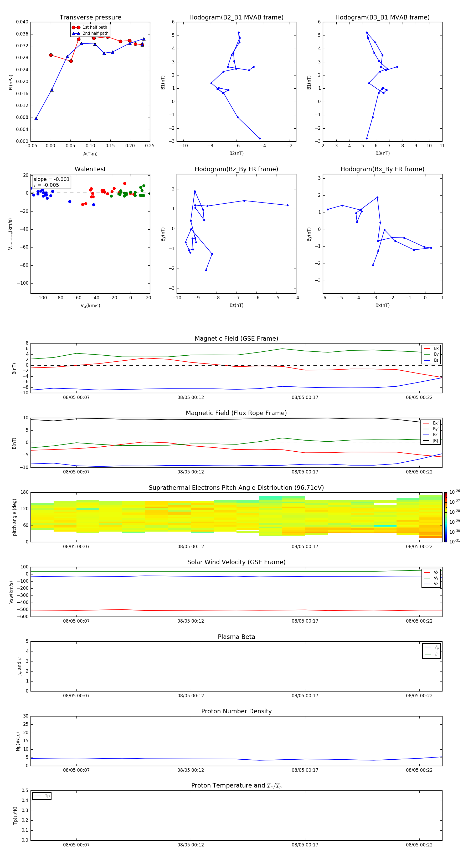This screenshot has width=473, height=868.
Task: Click the "Bx'" legend entry in flux rope panel
Action: [431, 423]
